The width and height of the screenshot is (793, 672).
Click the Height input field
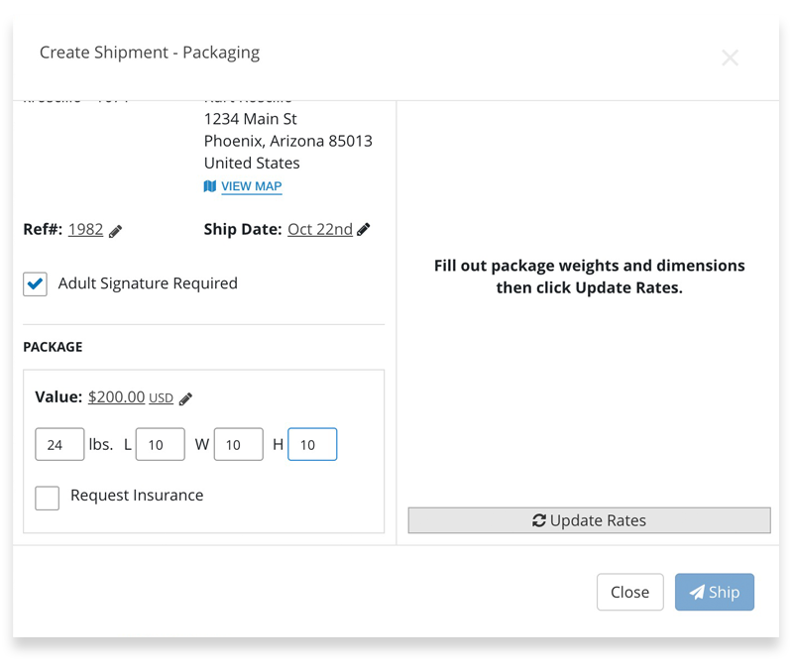[312, 445]
